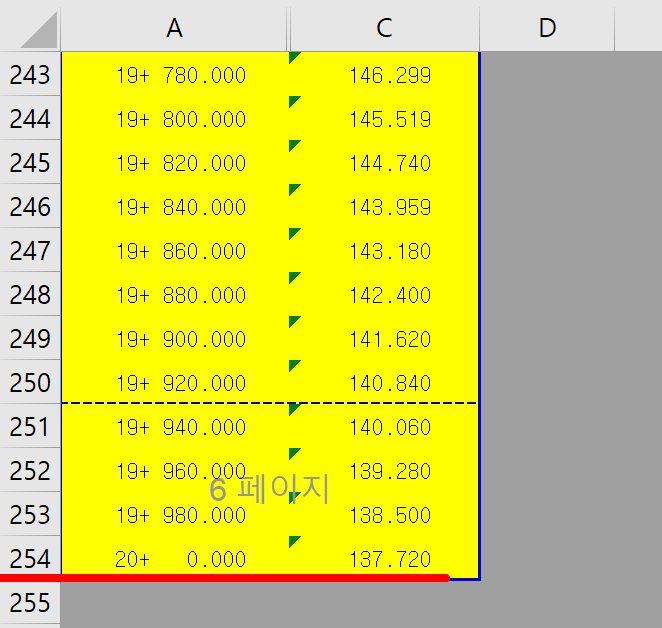
Task: Select row 252 header
Action: 30,470
